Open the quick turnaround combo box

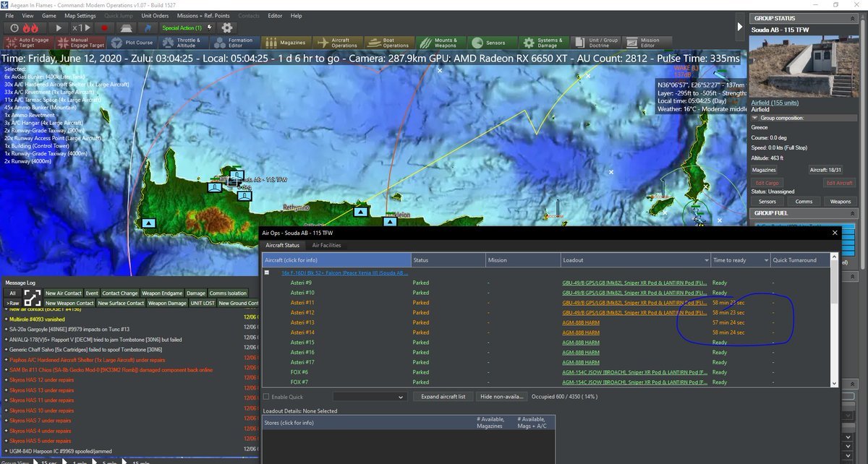pos(370,397)
